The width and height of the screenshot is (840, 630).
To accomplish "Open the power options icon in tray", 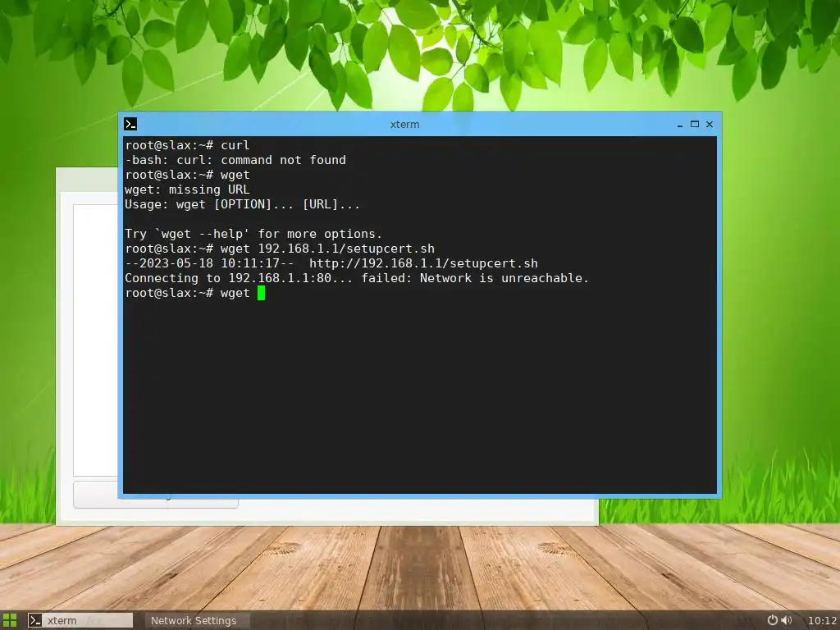I will [772, 620].
